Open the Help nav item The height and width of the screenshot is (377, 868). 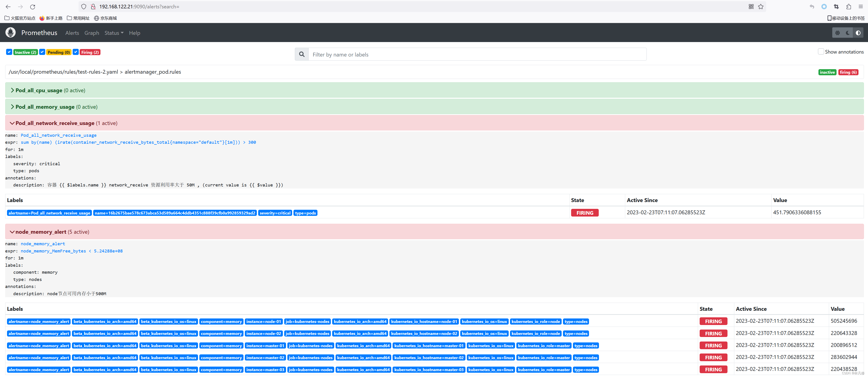(x=134, y=33)
